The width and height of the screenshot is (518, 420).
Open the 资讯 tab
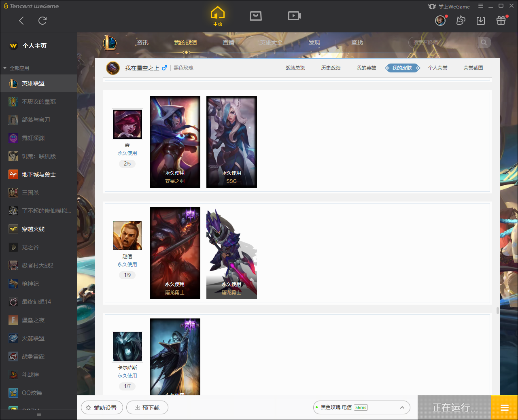click(142, 42)
